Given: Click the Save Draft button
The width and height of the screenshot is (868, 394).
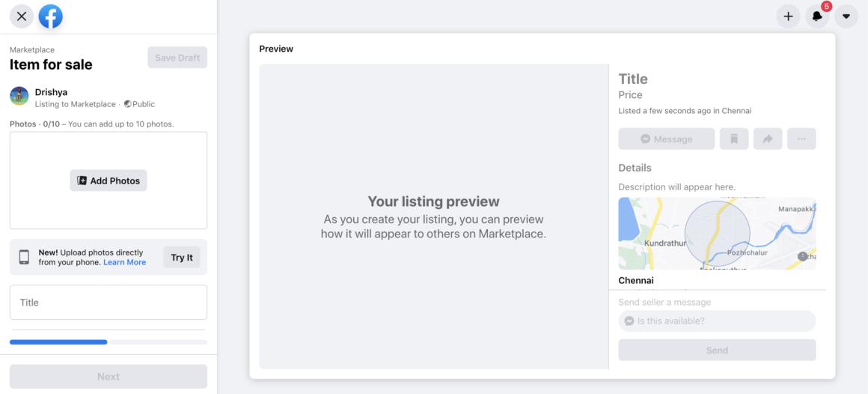Looking at the screenshot, I should [x=177, y=58].
